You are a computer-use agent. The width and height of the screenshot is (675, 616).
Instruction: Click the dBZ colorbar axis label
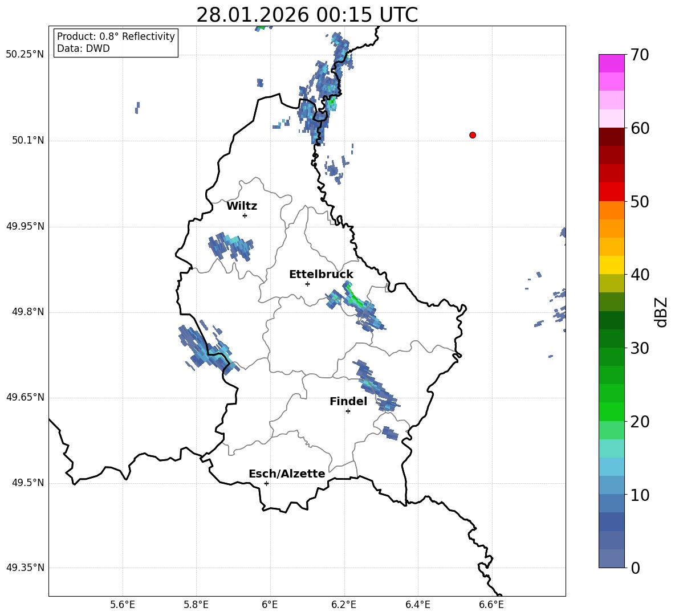661,312
